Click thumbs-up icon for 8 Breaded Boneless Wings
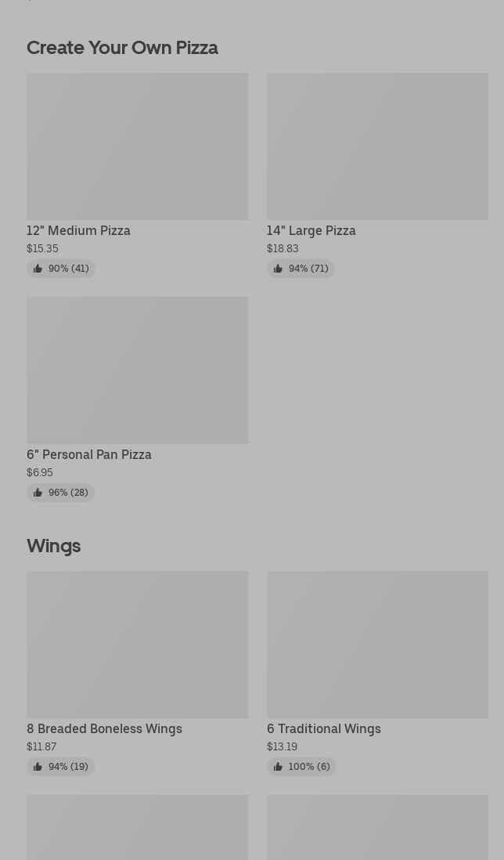504x860 pixels. click(x=38, y=766)
